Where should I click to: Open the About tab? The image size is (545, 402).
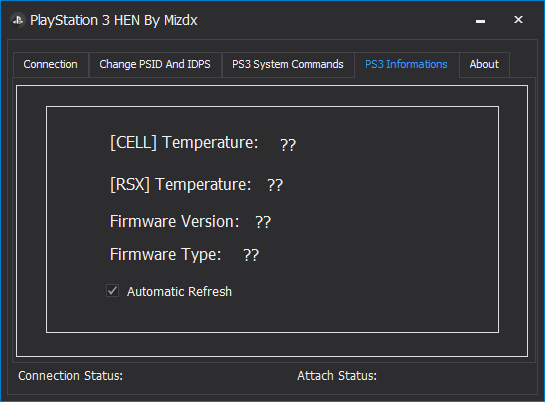click(x=484, y=65)
